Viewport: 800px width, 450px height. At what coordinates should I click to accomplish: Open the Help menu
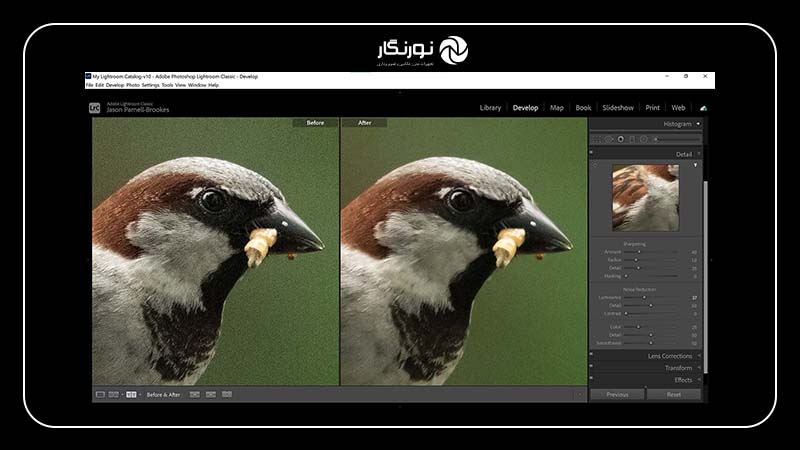tap(214, 85)
